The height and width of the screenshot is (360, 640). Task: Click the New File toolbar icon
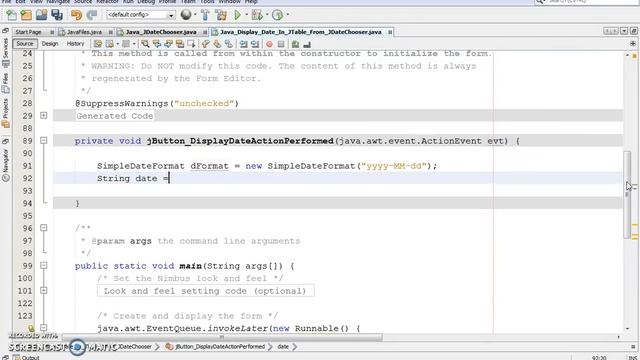point(11,15)
